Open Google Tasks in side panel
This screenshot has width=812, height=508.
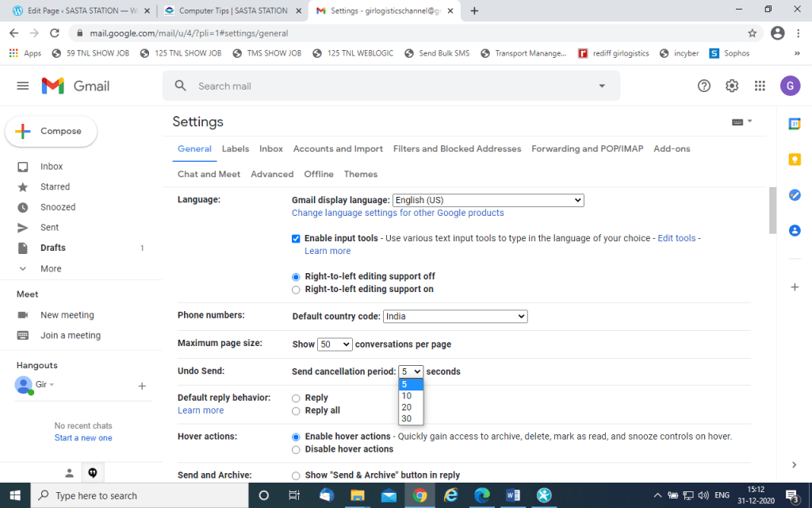coord(795,195)
